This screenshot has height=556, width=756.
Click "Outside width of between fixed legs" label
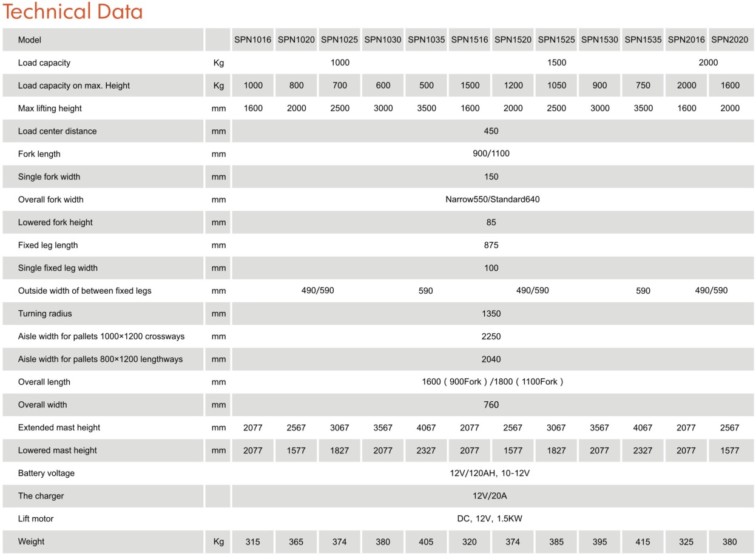click(85, 291)
